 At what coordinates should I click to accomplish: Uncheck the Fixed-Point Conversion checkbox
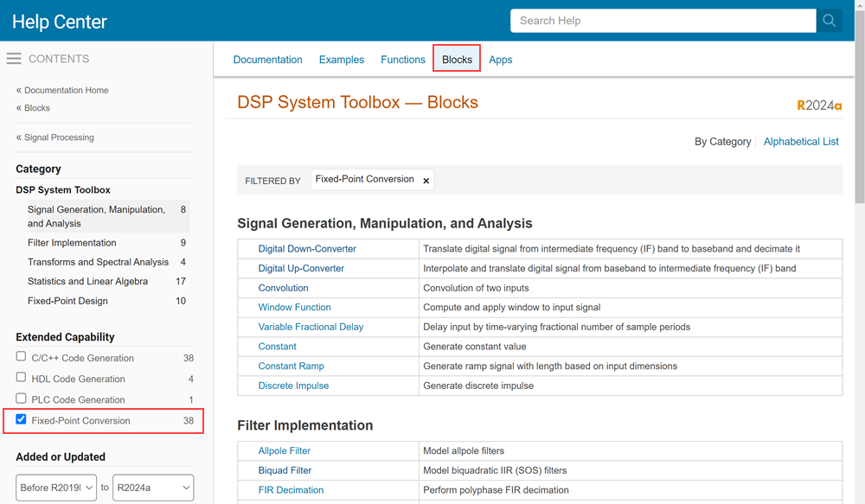click(x=22, y=419)
